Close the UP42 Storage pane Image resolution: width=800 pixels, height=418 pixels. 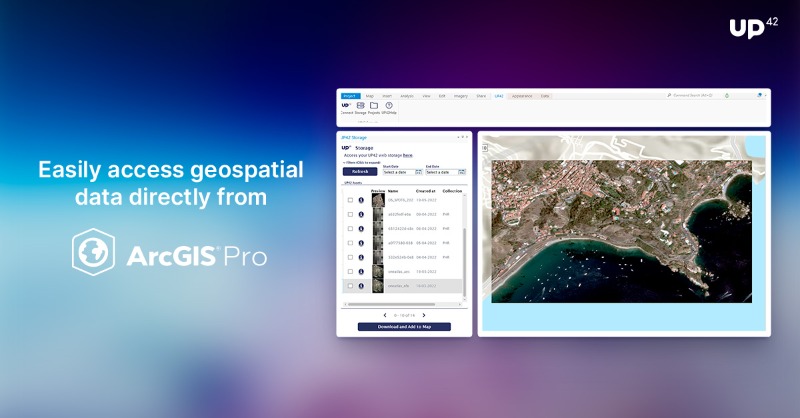point(466,137)
